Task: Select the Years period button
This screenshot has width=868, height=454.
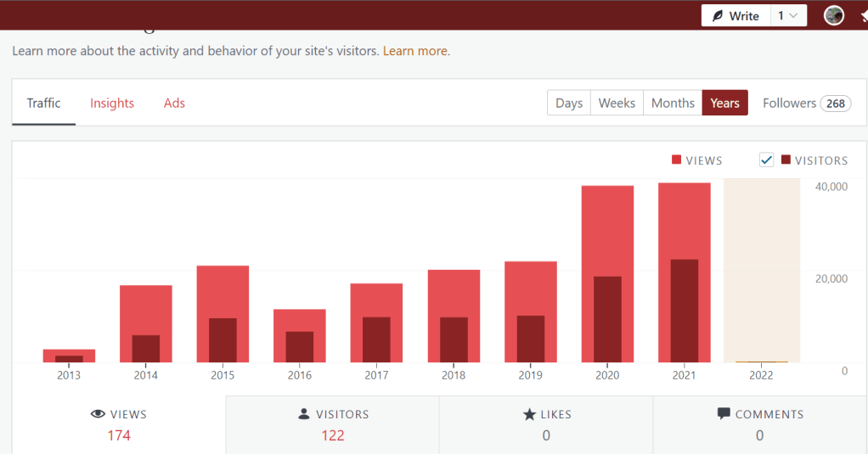Action: point(724,103)
